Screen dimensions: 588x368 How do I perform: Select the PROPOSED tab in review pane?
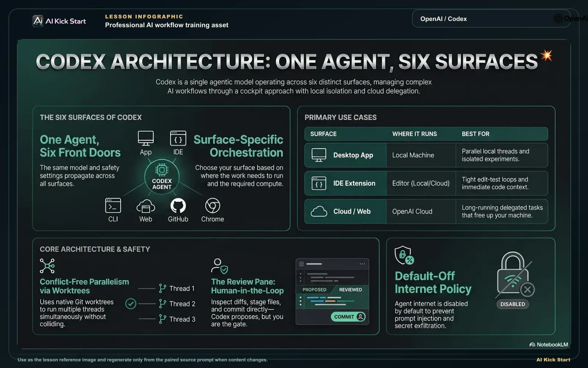(x=314, y=290)
